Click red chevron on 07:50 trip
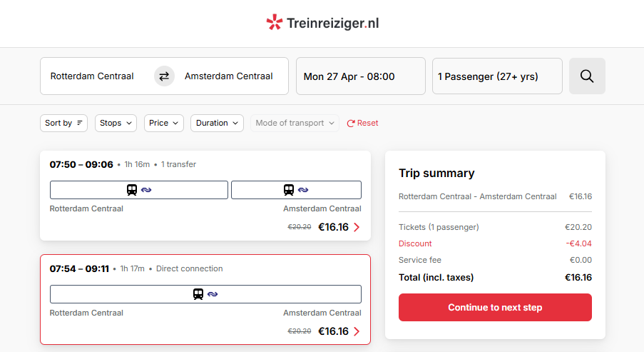This screenshot has height=352, width=644. (x=357, y=227)
